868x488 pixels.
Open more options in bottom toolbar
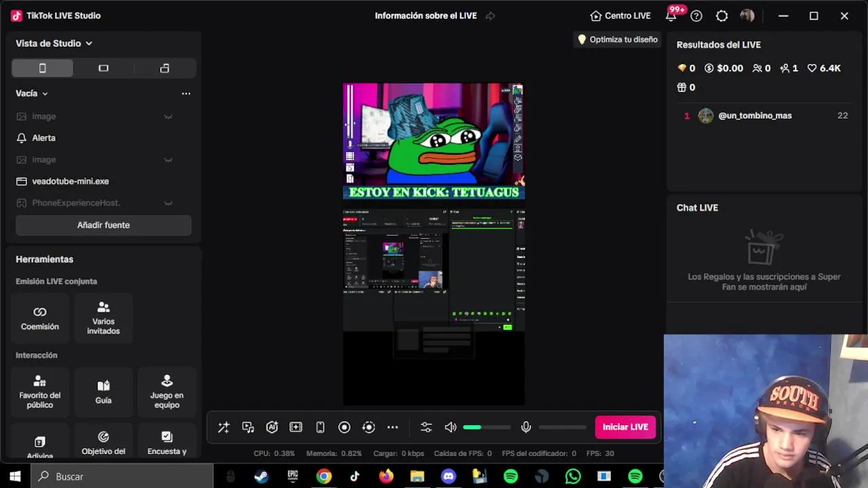[393, 427]
